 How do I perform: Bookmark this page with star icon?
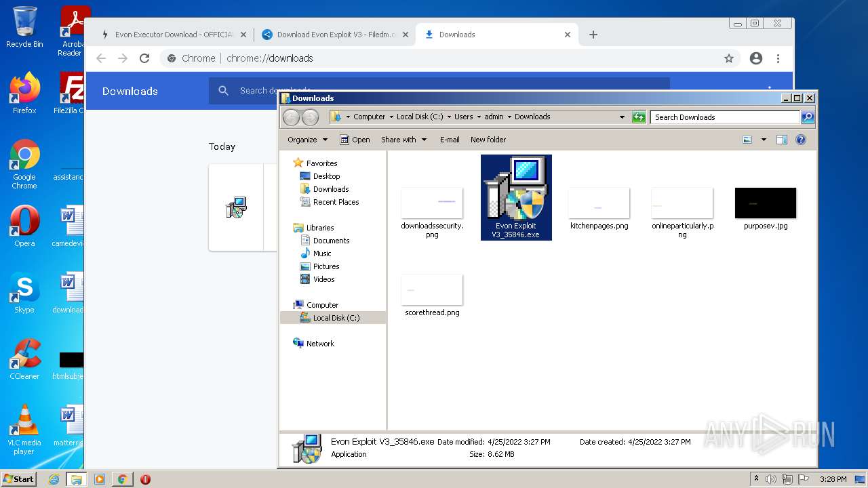click(729, 58)
